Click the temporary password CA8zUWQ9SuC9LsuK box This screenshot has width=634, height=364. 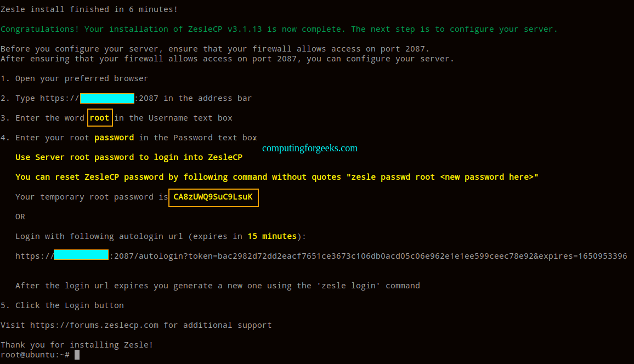[213, 197]
